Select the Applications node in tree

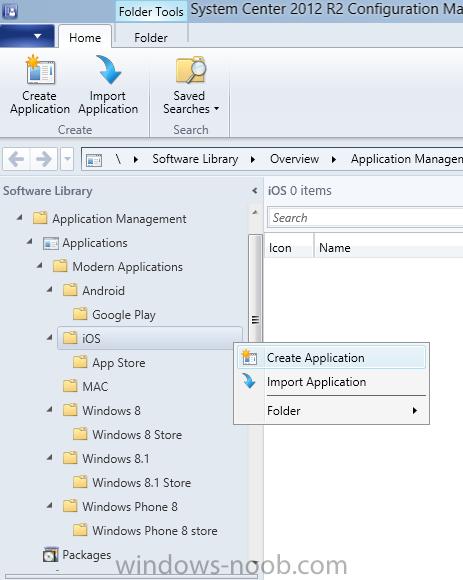coord(95,243)
